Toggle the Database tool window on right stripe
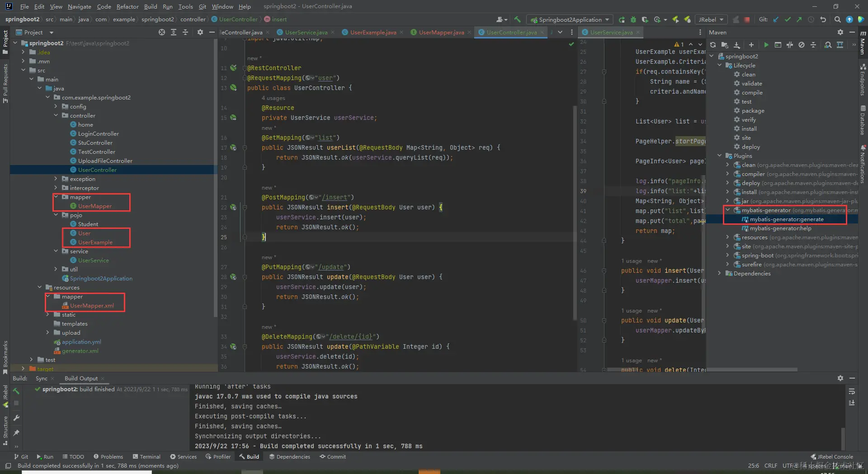 point(863,120)
